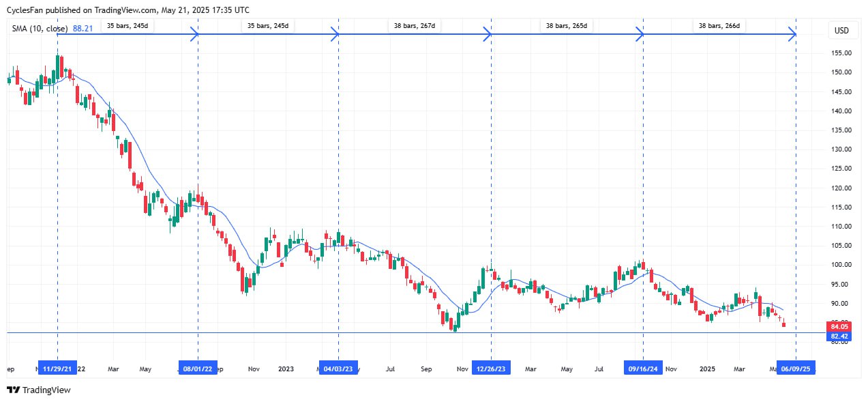Select the 08/01/22 date marker

198,369
